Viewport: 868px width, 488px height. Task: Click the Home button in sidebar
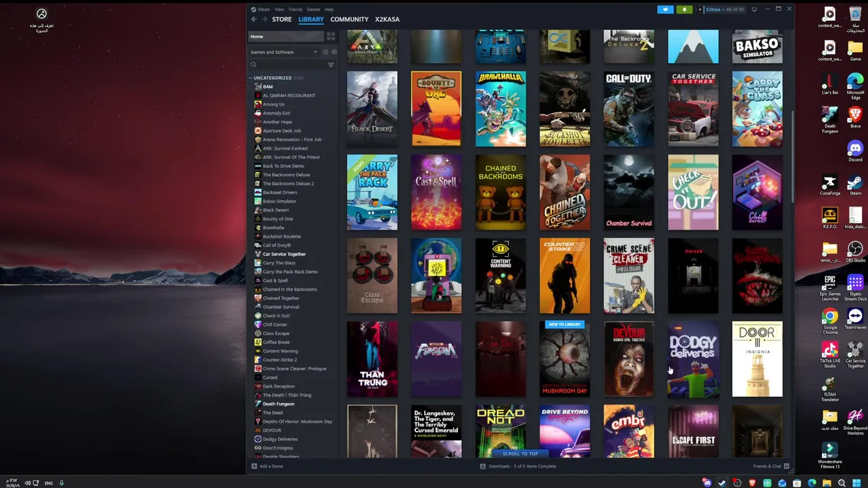[x=287, y=37]
